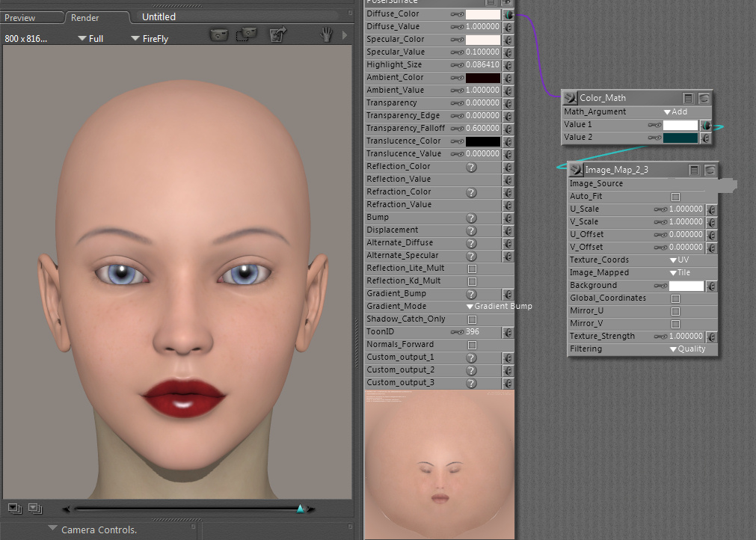Image resolution: width=756 pixels, height=540 pixels.
Task: Click the Render camera icon
Action: click(x=218, y=36)
